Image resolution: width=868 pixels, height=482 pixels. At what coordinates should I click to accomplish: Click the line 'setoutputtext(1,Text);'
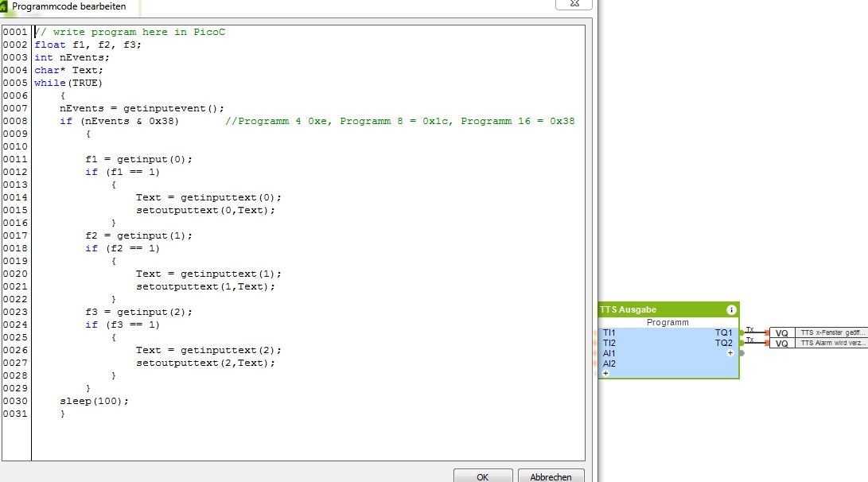(x=205, y=286)
